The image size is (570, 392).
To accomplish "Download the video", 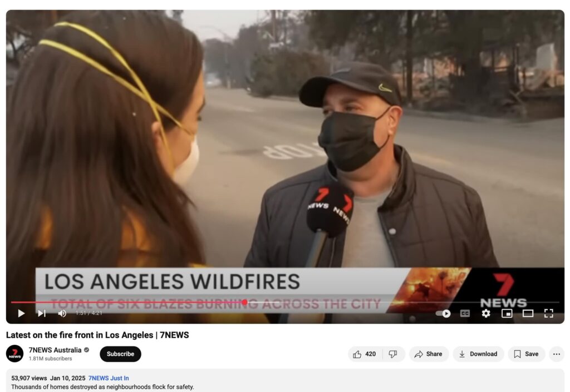I will (x=478, y=354).
